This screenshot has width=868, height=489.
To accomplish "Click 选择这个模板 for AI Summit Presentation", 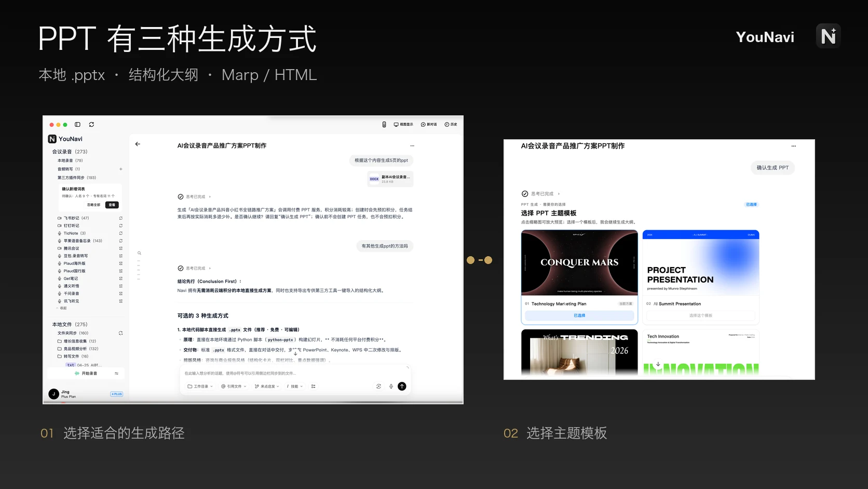I will coord(701,315).
